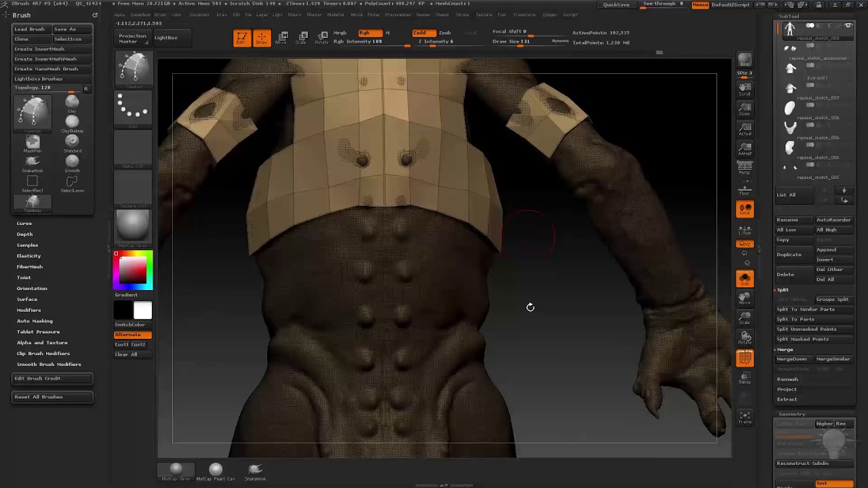Pick the Standard brush icon
This screenshot has height=488, width=868.
coord(72,144)
